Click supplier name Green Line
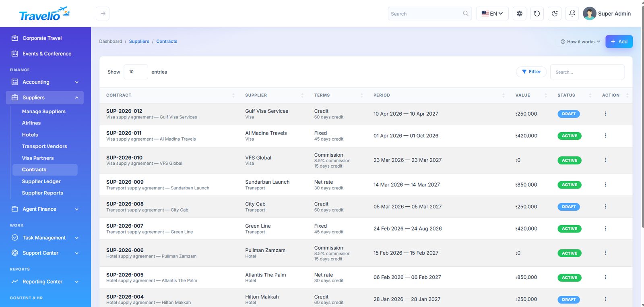The width and height of the screenshot is (644, 307). pyautogui.click(x=258, y=226)
